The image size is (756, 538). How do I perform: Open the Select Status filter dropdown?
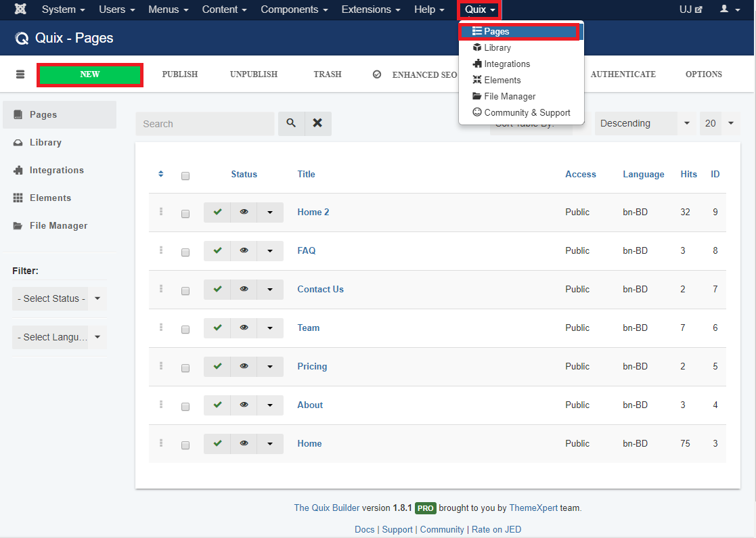click(x=60, y=298)
